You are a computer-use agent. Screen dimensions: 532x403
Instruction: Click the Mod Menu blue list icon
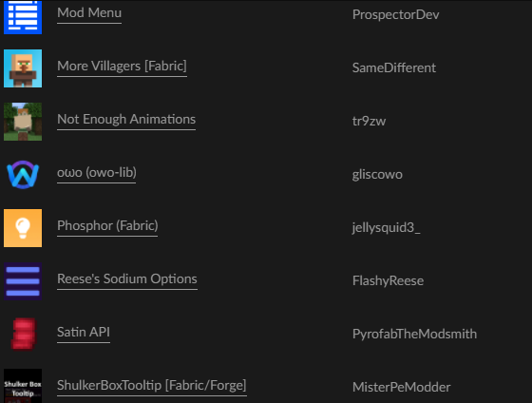click(x=23, y=16)
